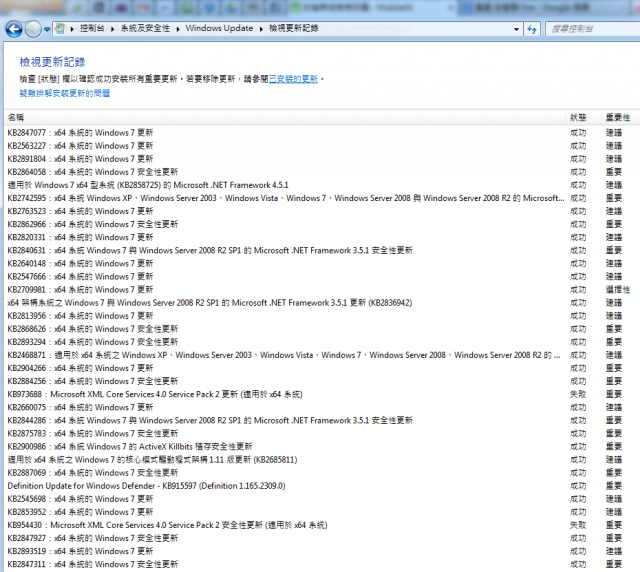Select 檢視更新記錄 breadcrumb
Image resolution: width=640 pixels, height=572 pixels.
click(x=294, y=28)
